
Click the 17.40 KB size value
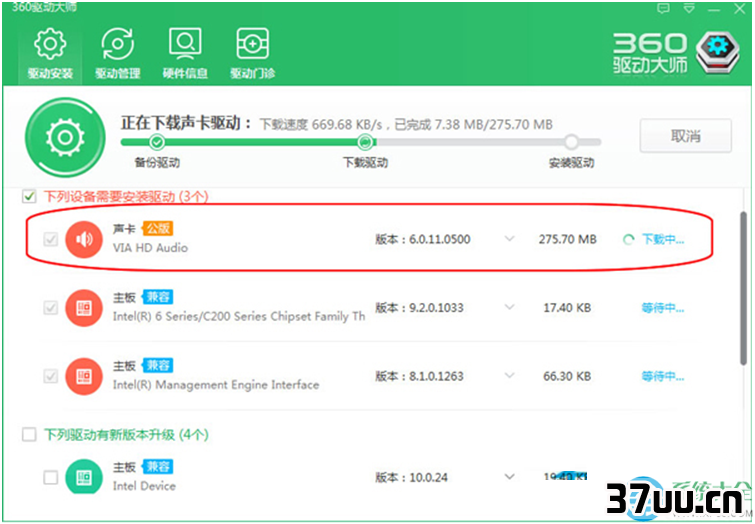coord(567,308)
